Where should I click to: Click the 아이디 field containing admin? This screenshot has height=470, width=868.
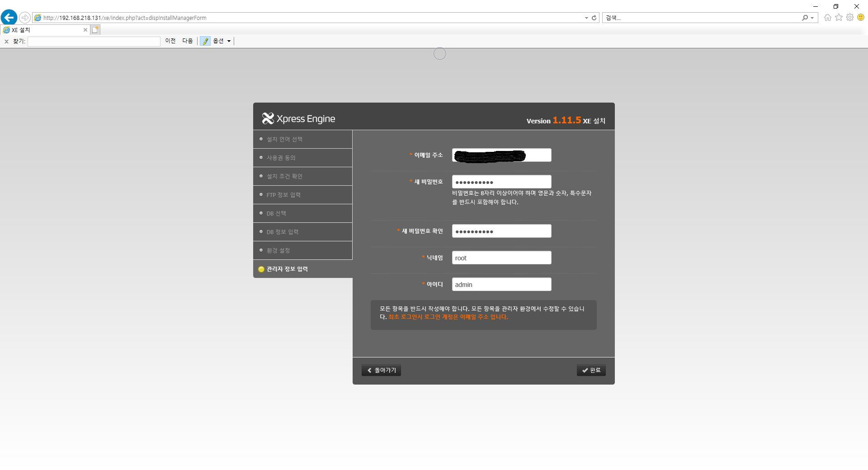[501, 284]
